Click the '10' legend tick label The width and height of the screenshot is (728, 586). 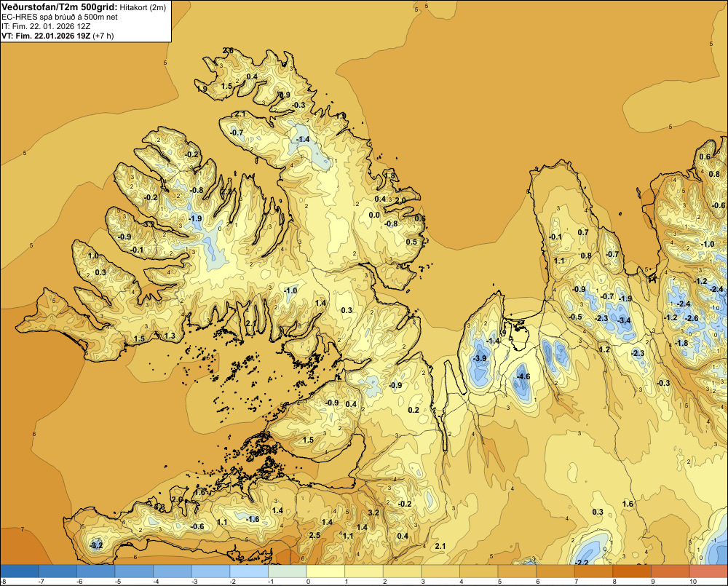[693, 582]
